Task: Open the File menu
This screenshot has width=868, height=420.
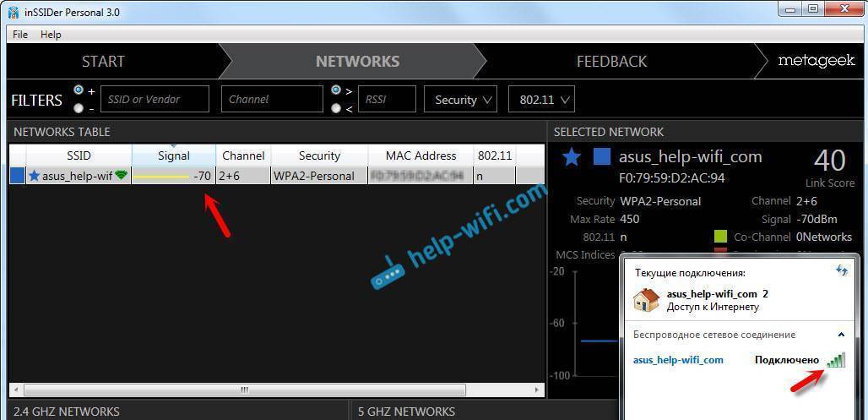Action: click(20, 35)
